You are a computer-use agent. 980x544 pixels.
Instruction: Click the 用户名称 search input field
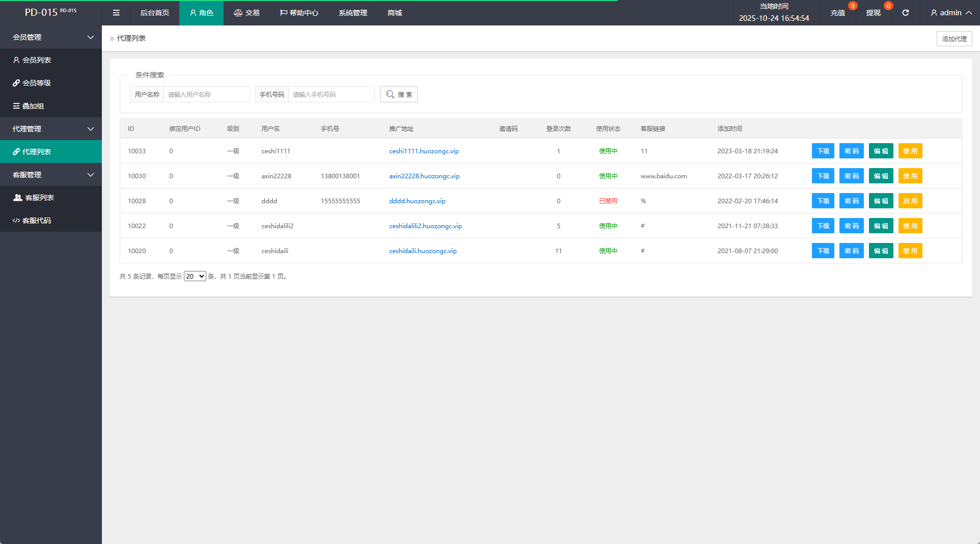206,95
